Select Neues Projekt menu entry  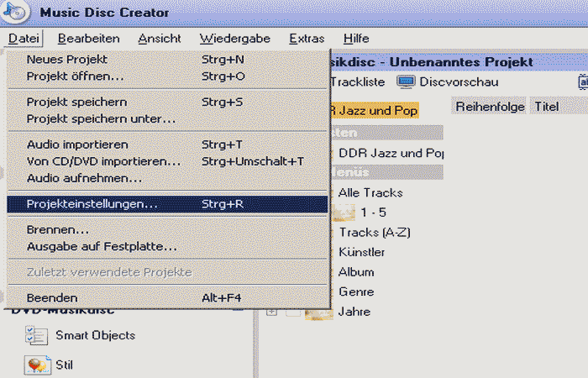(x=67, y=60)
